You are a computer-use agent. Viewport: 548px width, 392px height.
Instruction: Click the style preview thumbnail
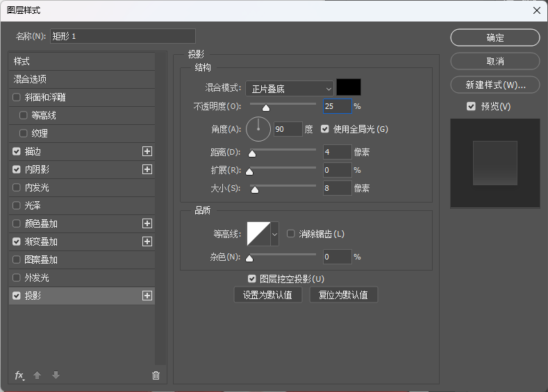(x=495, y=163)
